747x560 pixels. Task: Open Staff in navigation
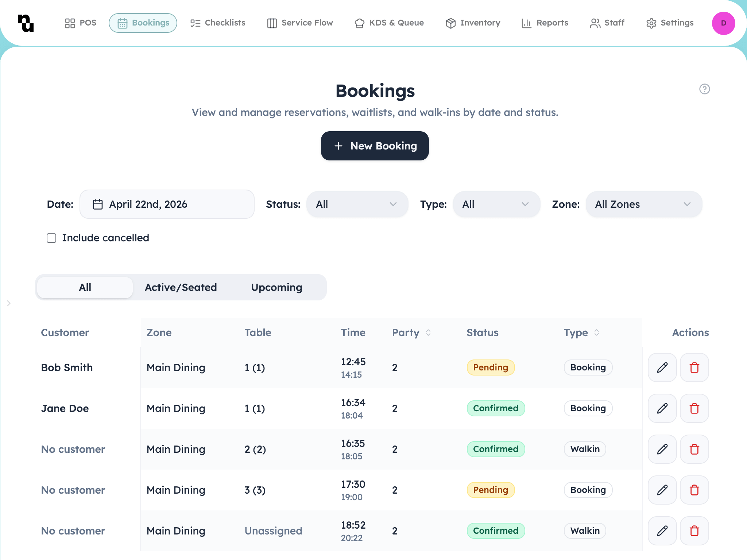coord(607,23)
